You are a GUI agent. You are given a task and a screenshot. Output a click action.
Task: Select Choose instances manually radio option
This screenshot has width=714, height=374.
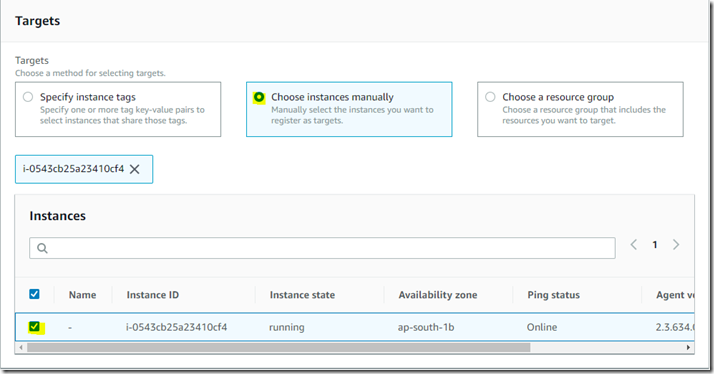(x=259, y=97)
